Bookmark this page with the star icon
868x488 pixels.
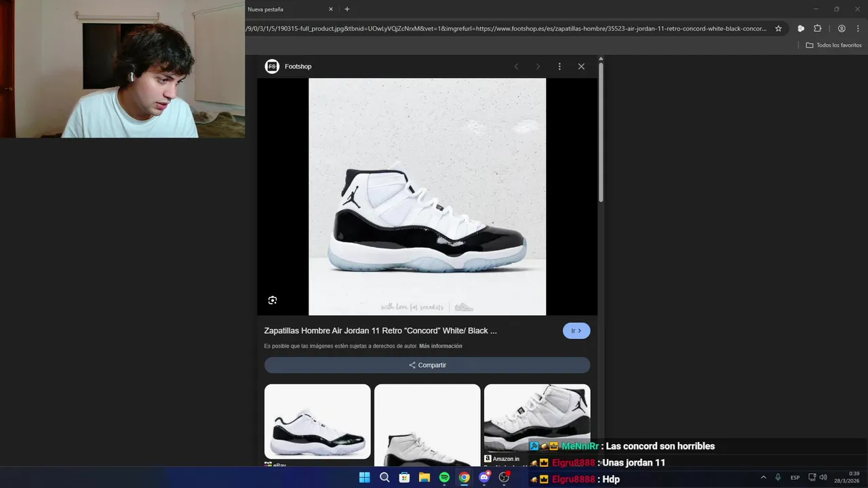pyautogui.click(x=778, y=28)
